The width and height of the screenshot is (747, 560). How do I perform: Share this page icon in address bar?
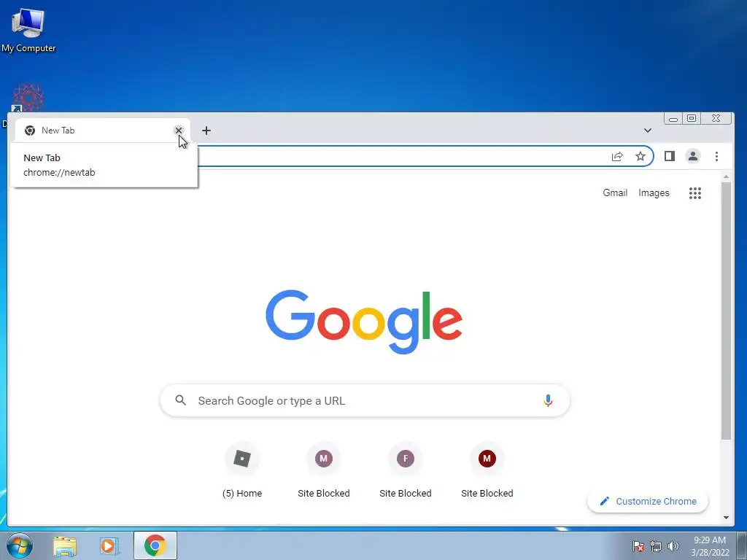click(x=617, y=156)
